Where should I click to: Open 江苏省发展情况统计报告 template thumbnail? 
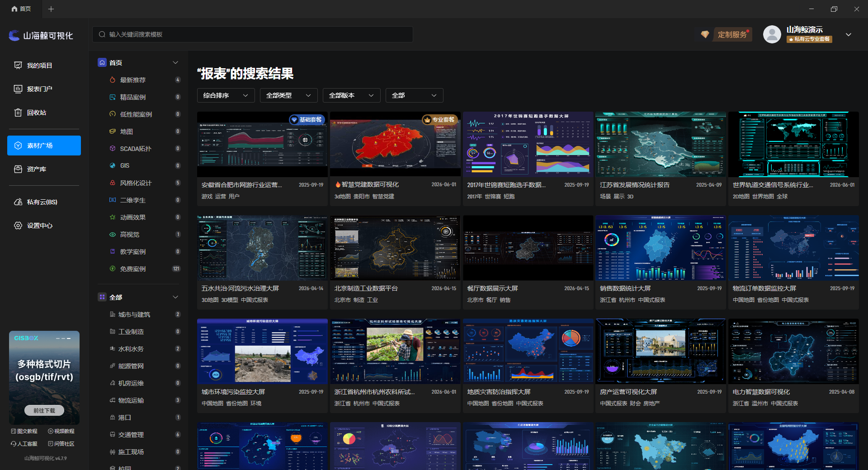pos(660,145)
